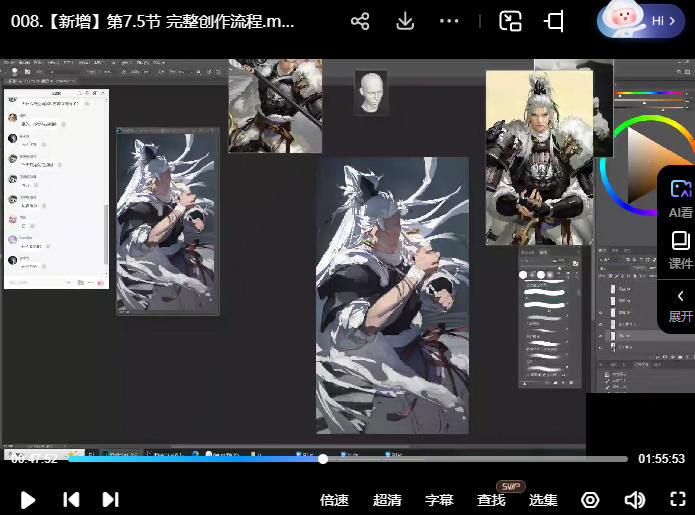Open the 超清 video quality menu
This screenshot has height=515, width=695.
[387, 500]
